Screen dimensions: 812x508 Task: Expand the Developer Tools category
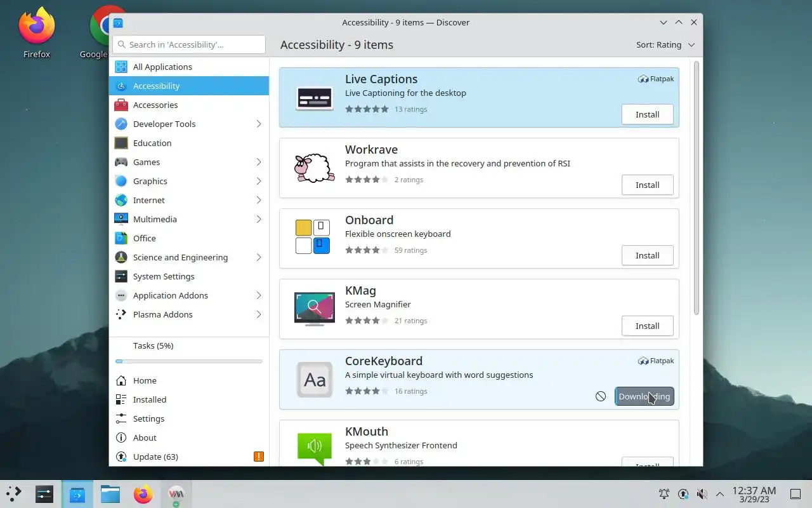pos(259,124)
